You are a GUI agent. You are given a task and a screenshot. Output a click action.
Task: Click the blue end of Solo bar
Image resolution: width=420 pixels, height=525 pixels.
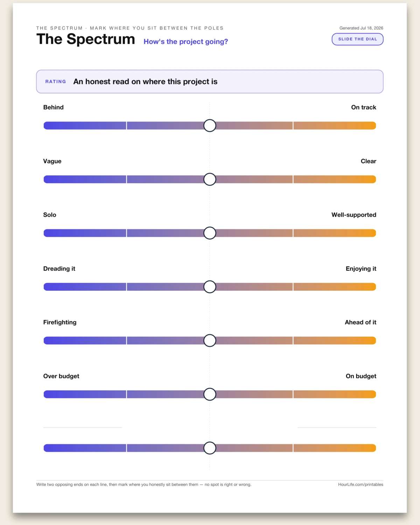click(85, 233)
